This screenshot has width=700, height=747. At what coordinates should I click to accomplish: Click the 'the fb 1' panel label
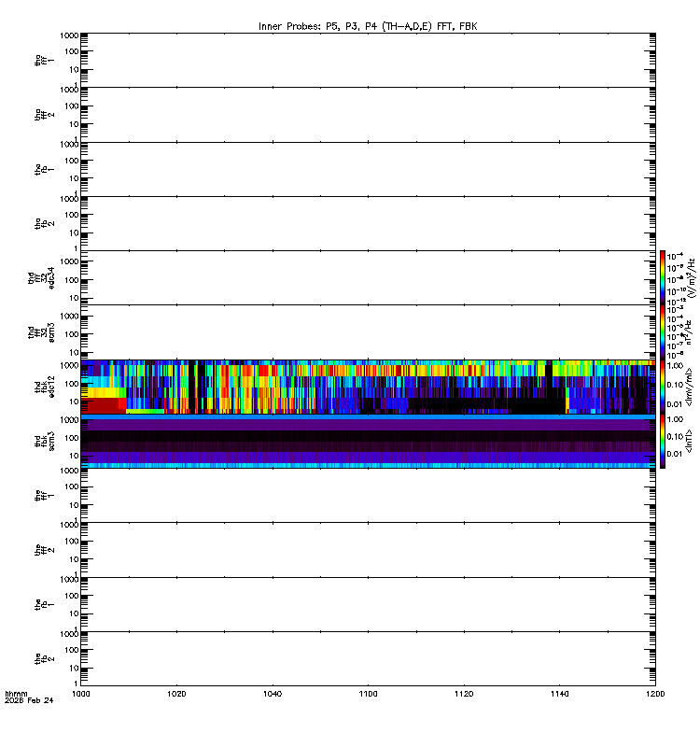(x=44, y=604)
